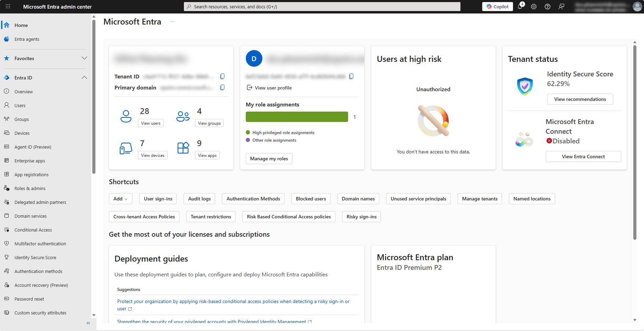Click the Manage my roles button
Screen dimensions: 644x331
269,159
